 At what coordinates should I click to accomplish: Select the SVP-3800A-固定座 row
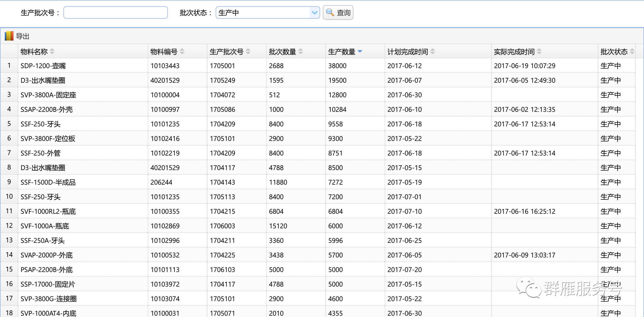[48, 95]
